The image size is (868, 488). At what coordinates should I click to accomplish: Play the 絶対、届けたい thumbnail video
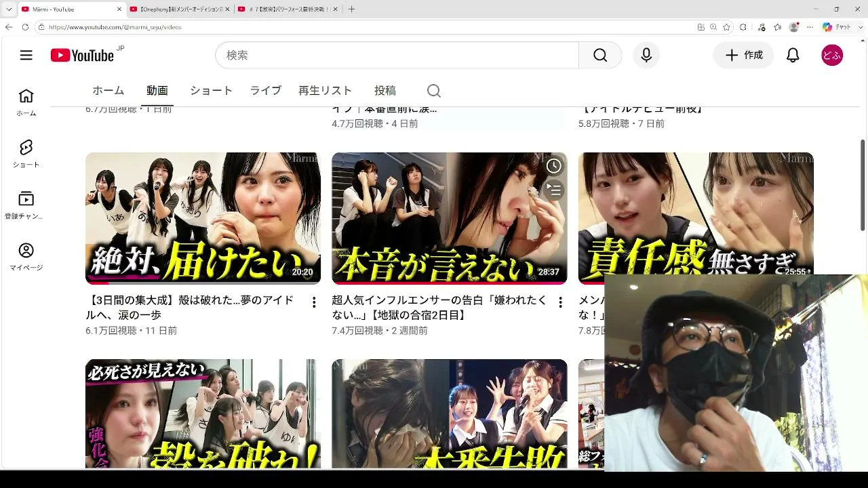pos(203,218)
